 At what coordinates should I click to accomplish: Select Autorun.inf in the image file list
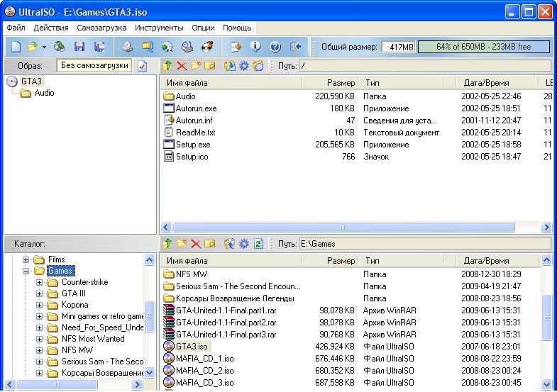[x=194, y=121]
